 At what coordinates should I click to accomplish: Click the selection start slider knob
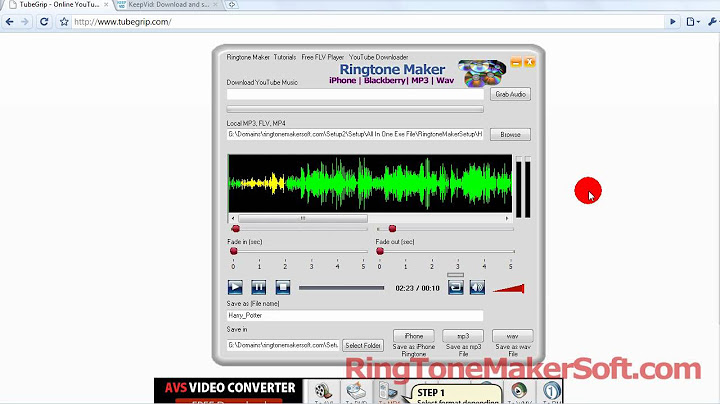click(236, 229)
